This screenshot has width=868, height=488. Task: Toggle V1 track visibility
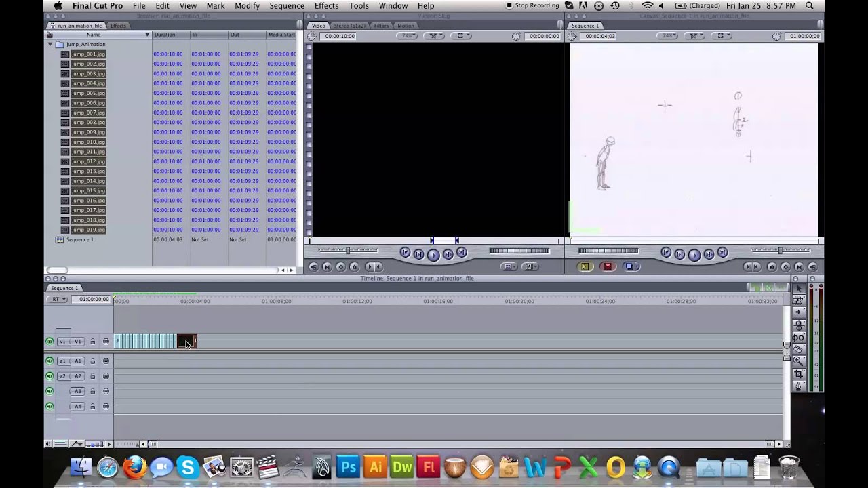(x=50, y=342)
